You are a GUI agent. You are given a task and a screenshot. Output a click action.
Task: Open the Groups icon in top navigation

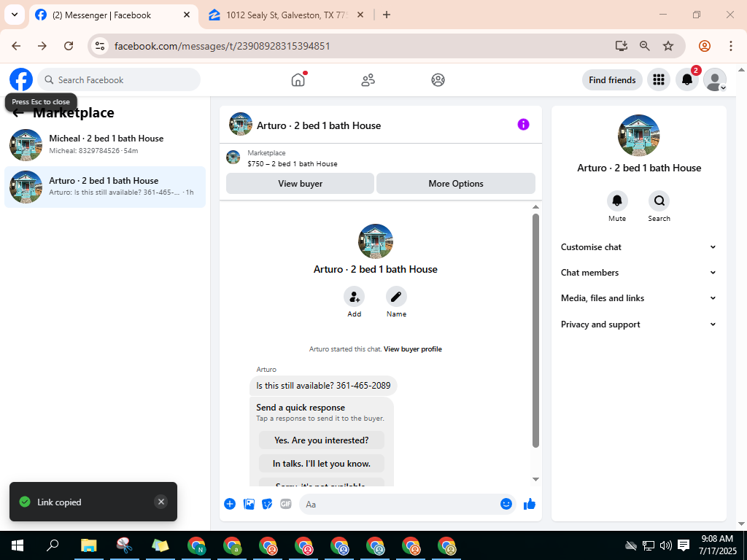(x=438, y=80)
